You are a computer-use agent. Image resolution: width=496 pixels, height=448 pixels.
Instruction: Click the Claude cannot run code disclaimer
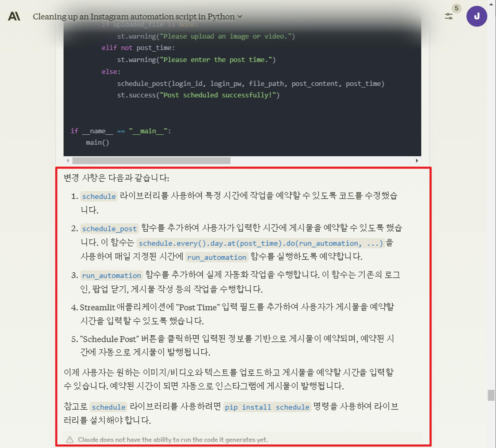click(173, 440)
